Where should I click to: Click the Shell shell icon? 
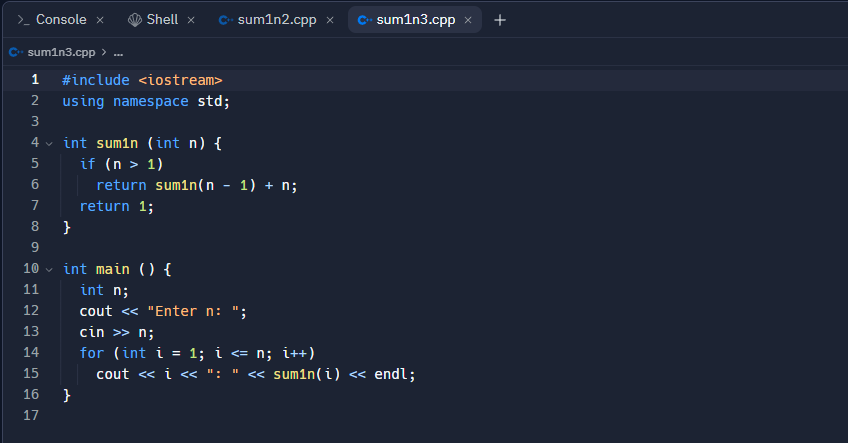[x=135, y=20]
